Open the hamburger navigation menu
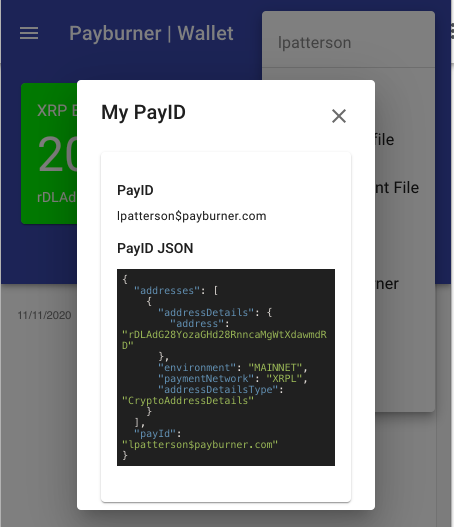This screenshot has height=527, width=454. [29, 33]
